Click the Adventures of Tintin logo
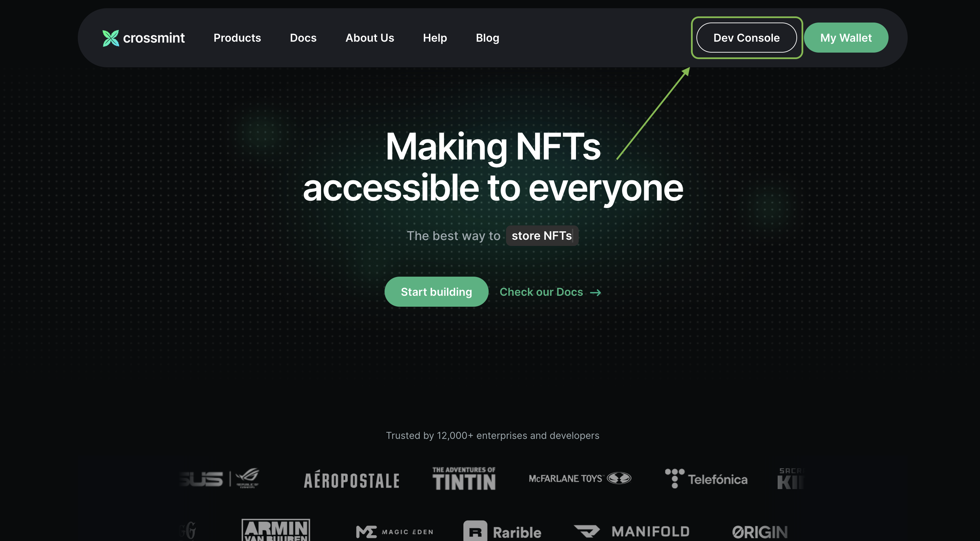Image resolution: width=980 pixels, height=541 pixels. (464, 478)
